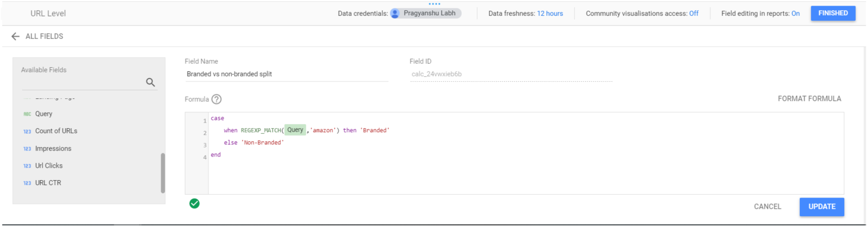Viewport: 868px width, 227px height.
Task: Click the text type icon beside Query
Action: coord(27,114)
